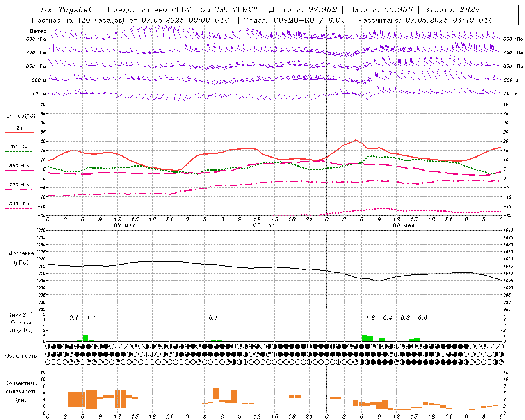Click the Давление panel label

pos(21,253)
